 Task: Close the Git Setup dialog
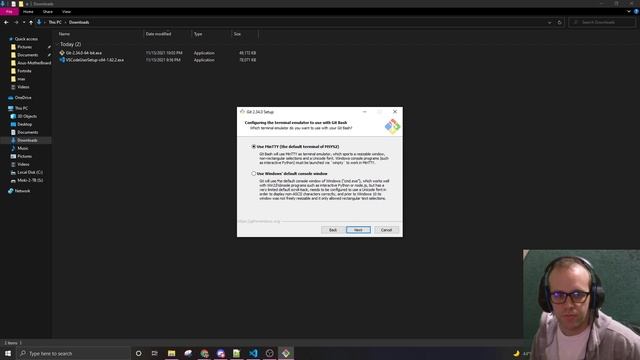(x=395, y=111)
